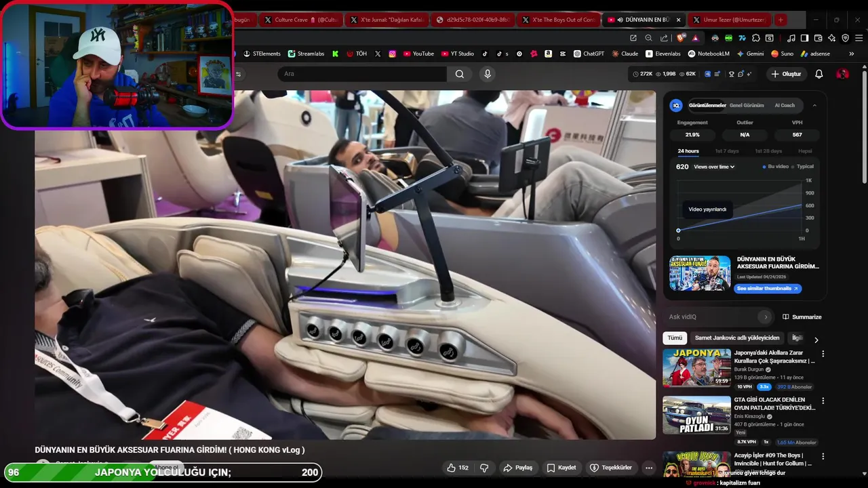Viewport: 868px width, 488px height.
Task: Switch to X'te The Boys browser tab
Action: [557, 20]
